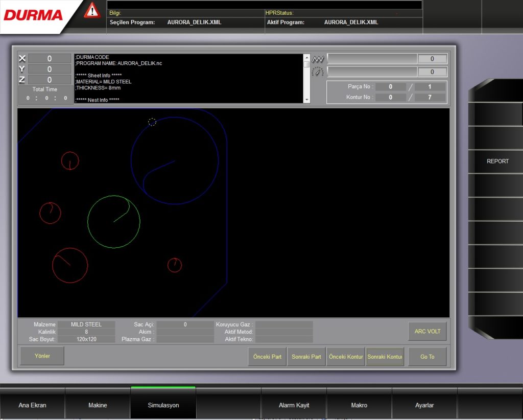Click the Kontur No total value 7
This screenshot has height=420, width=523.
click(430, 97)
